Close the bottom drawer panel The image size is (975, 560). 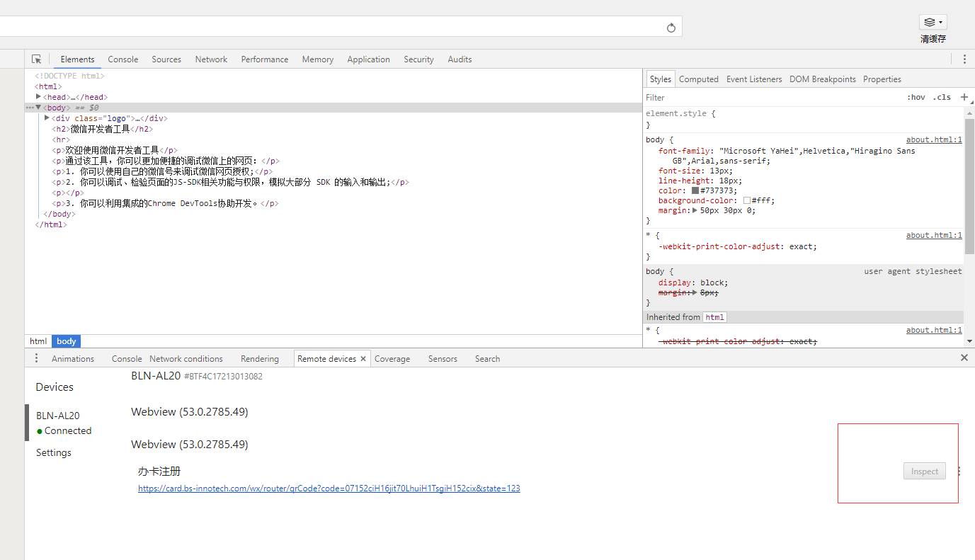(964, 358)
